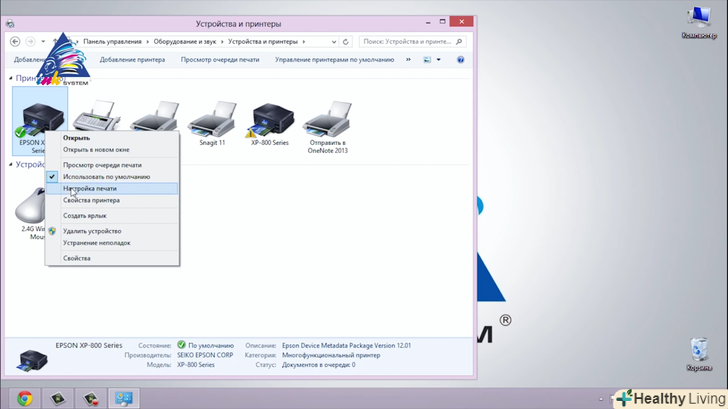Expand toolbar overflow chevron
The image size is (728, 409).
pyautogui.click(x=408, y=59)
